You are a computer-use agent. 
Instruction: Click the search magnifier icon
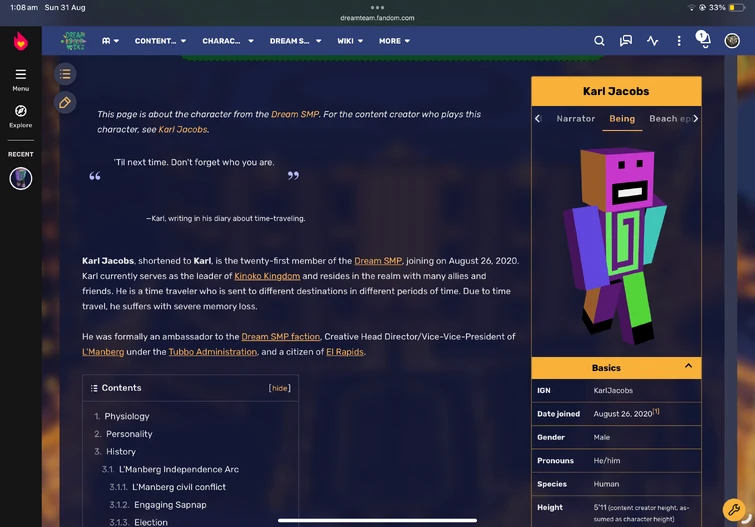click(x=599, y=41)
